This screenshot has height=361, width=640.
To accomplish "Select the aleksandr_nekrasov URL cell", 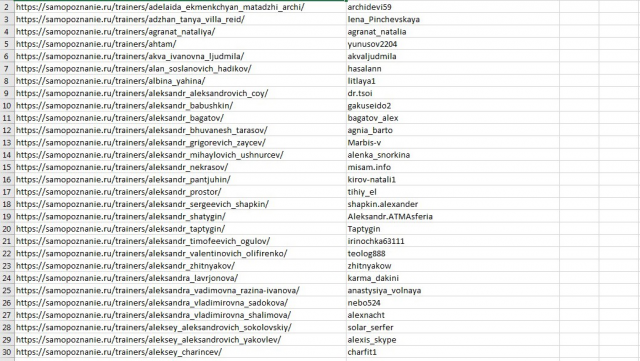I will [180, 167].
